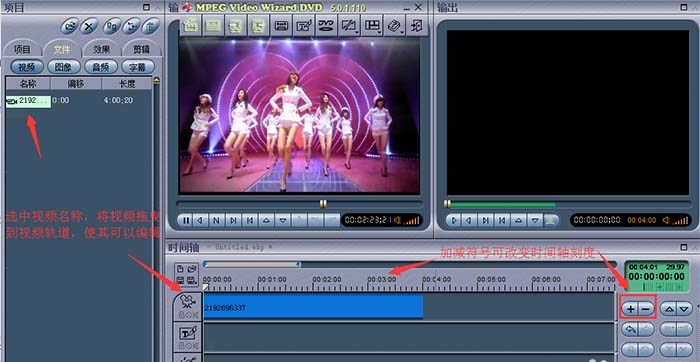Select the video file 2192... in the list
700x362 pixels.
[x=28, y=101]
